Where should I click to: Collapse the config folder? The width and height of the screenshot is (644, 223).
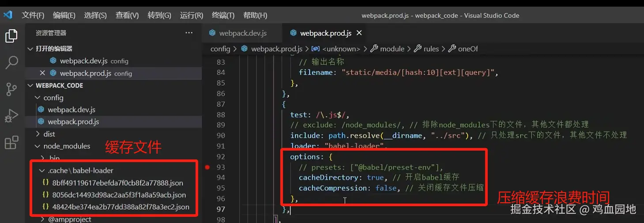[38, 98]
